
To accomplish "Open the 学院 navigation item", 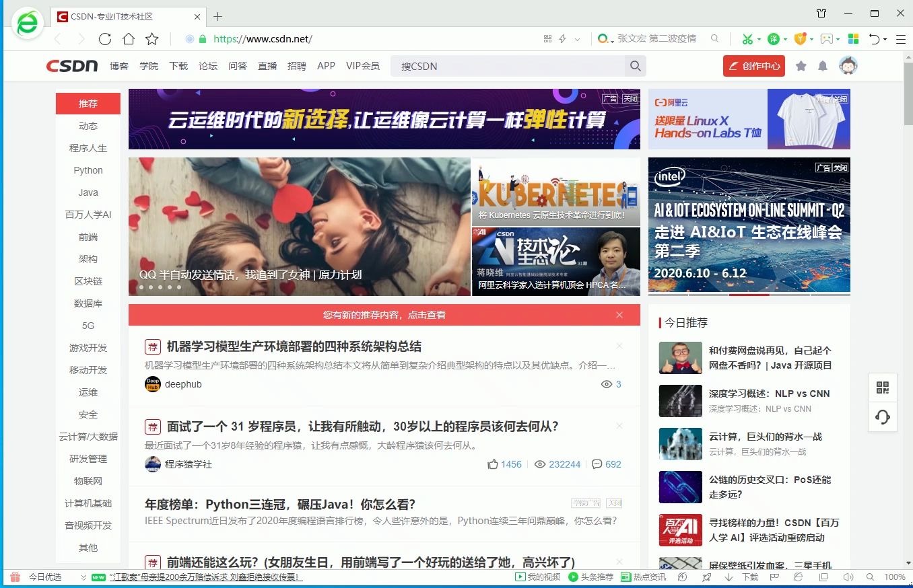I will tap(149, 66).
